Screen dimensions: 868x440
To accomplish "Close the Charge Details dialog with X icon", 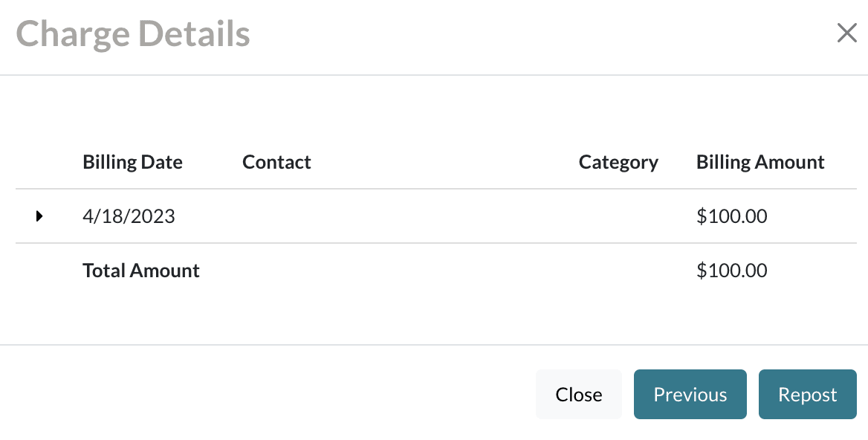I will tap(846, 33).
